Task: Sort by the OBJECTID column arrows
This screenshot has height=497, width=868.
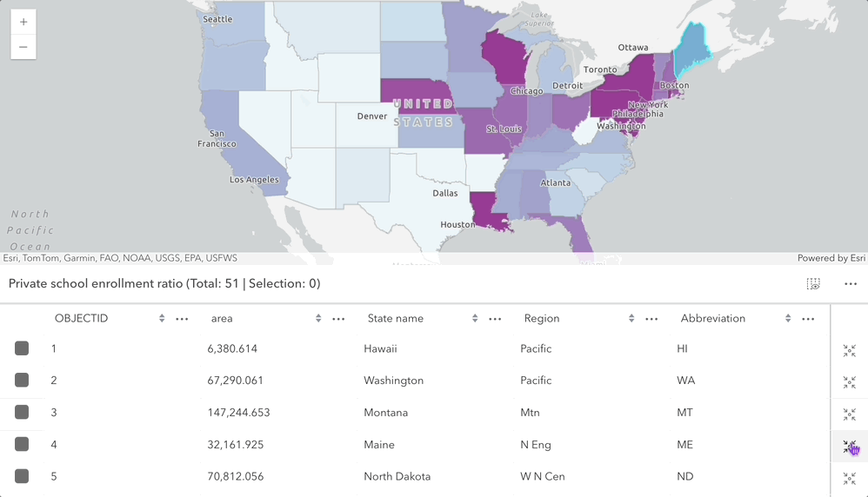Action: tap(162, 319)
